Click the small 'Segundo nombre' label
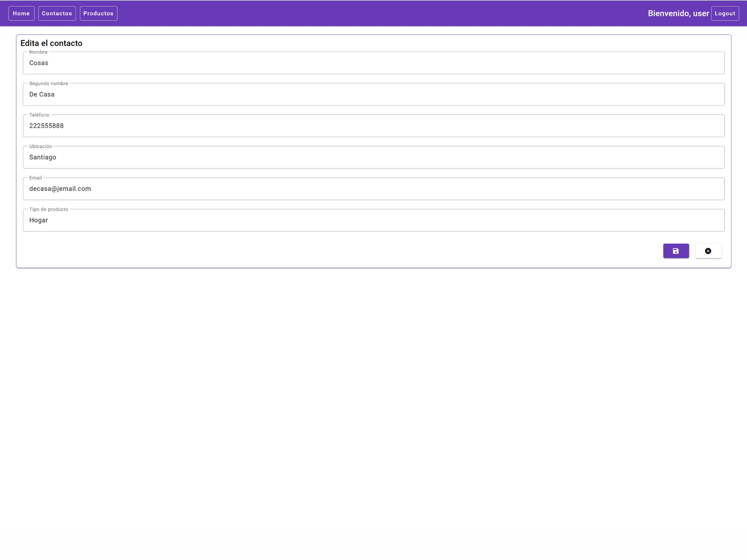Viewport: 747px width, 560px height. [49, 84]
